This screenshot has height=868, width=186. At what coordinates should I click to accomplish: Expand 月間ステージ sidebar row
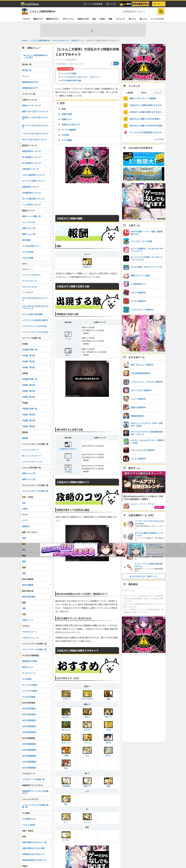[x=37, y=620]
